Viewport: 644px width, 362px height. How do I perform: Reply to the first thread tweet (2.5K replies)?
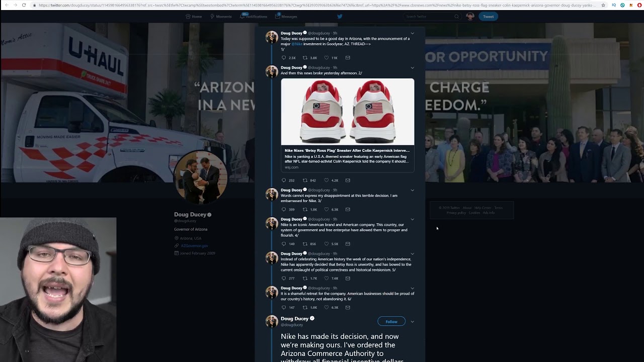(284, 58)
